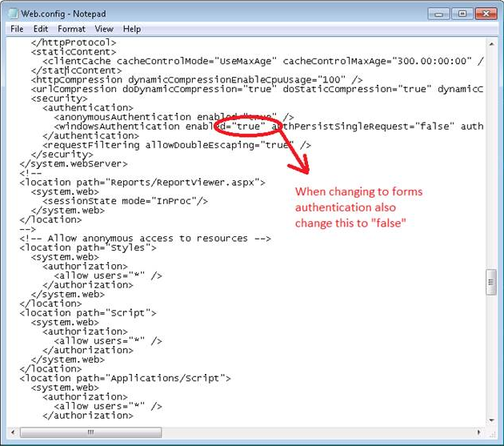Click dynamicCompressionEnableCpuUsage="100" text
This screenshot has height=446, width=504.
pyautogui.click(x=237, y=80)
